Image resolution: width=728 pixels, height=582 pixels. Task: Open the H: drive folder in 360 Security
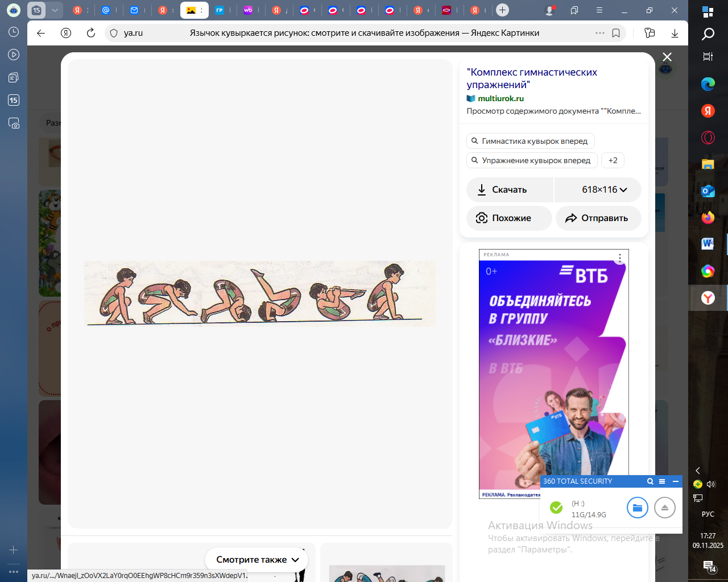coord(637,508)
